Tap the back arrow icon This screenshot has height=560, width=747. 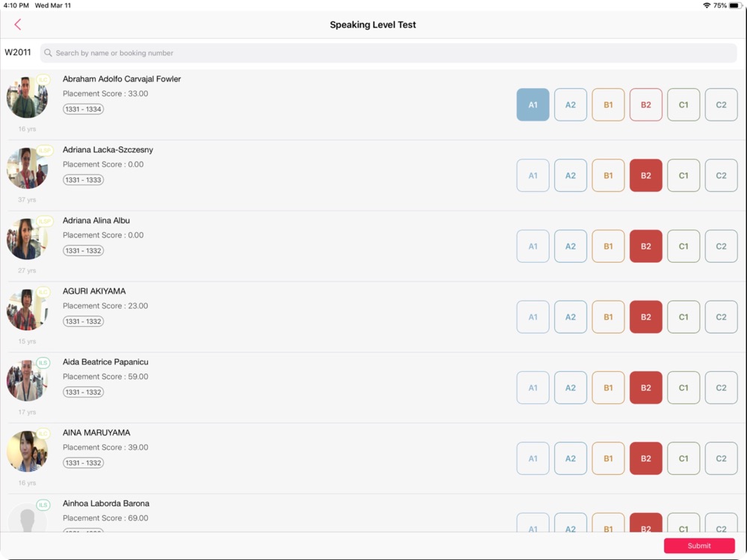click(18, 25)
